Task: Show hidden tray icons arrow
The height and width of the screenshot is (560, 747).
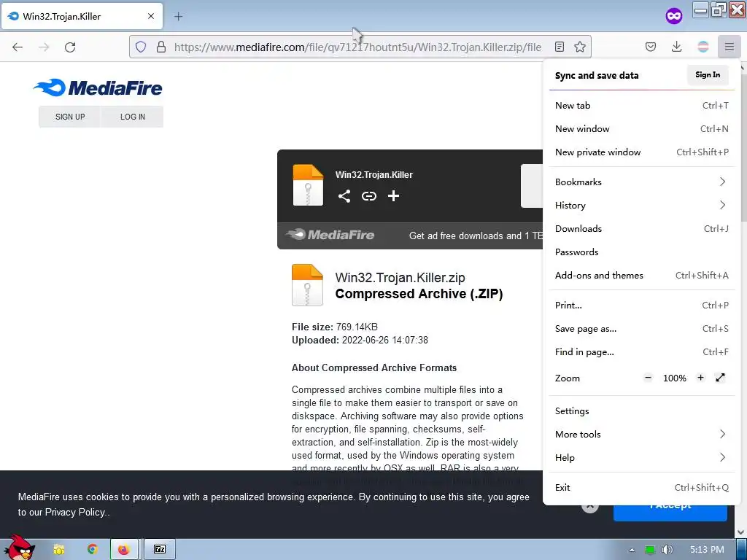Action: click(632, 550)
